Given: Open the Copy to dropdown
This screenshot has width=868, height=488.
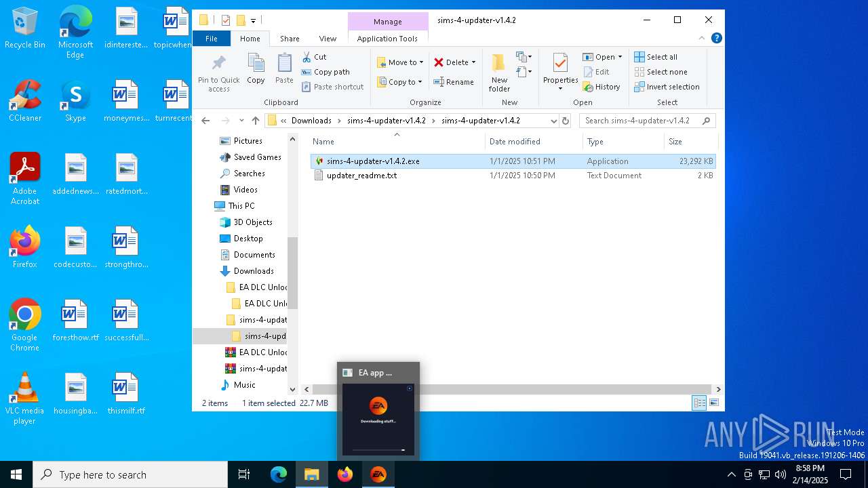Looking at the screenshot, I should click(400, 82).
